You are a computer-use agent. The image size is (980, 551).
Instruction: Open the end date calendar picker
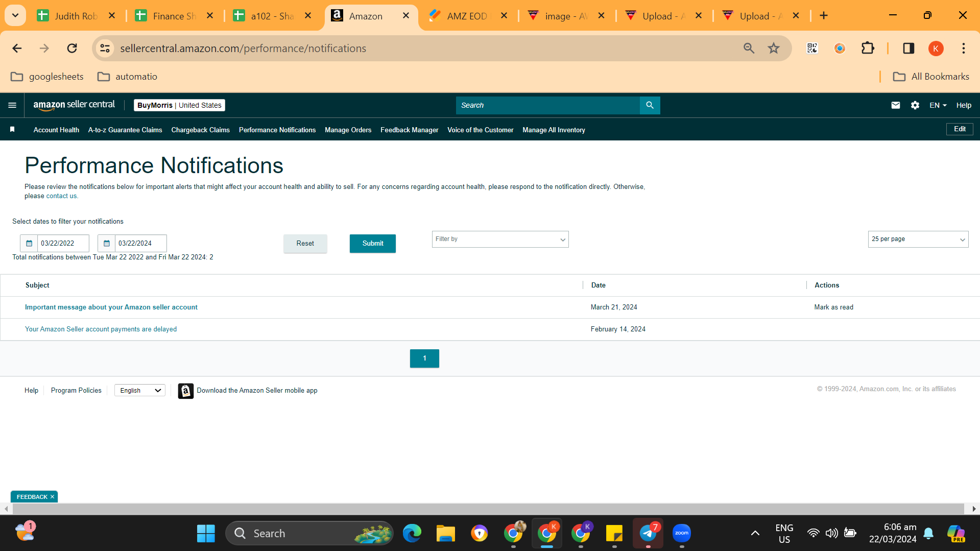pos(107,244)
